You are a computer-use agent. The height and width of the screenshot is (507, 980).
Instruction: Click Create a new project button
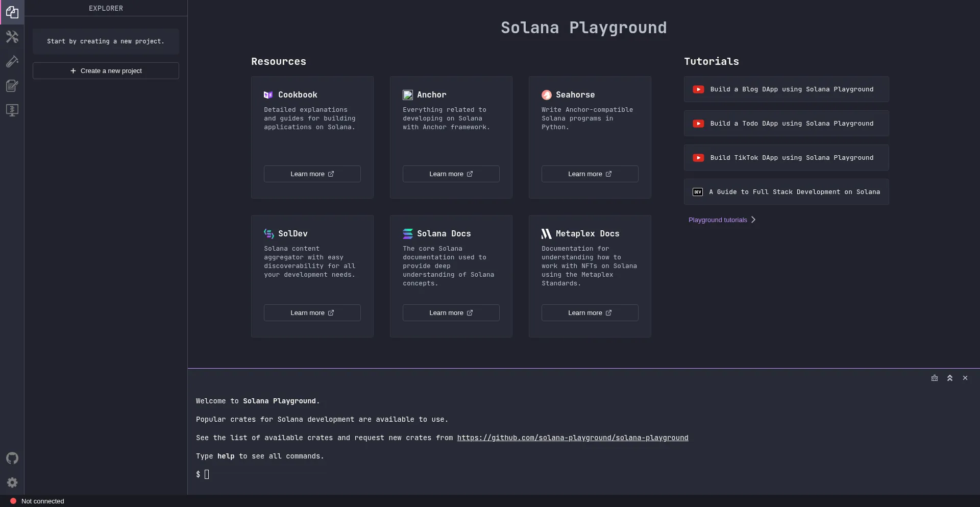pyautogui.click(x=106, y=71)
